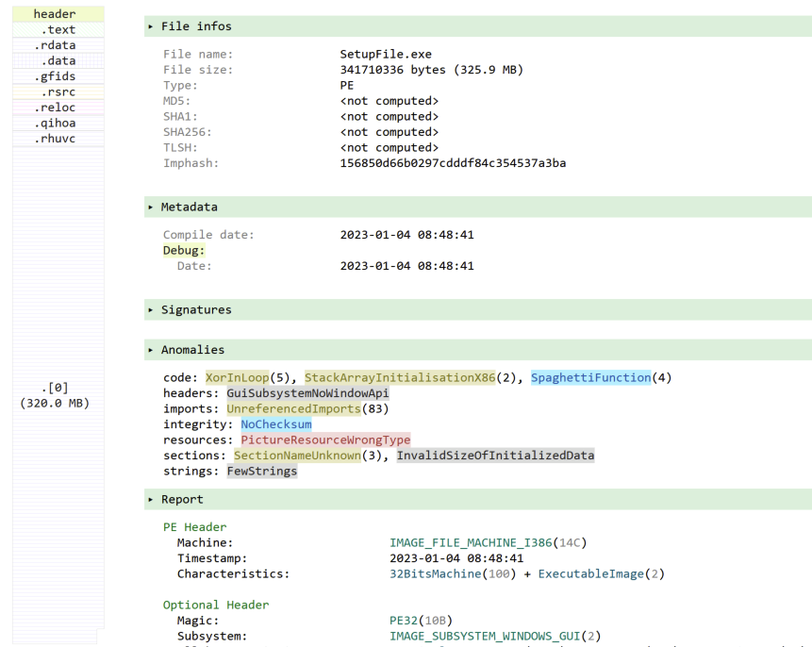Click the MD5 not computed value
The image size is (812, 647).
[x=389, y=101]
